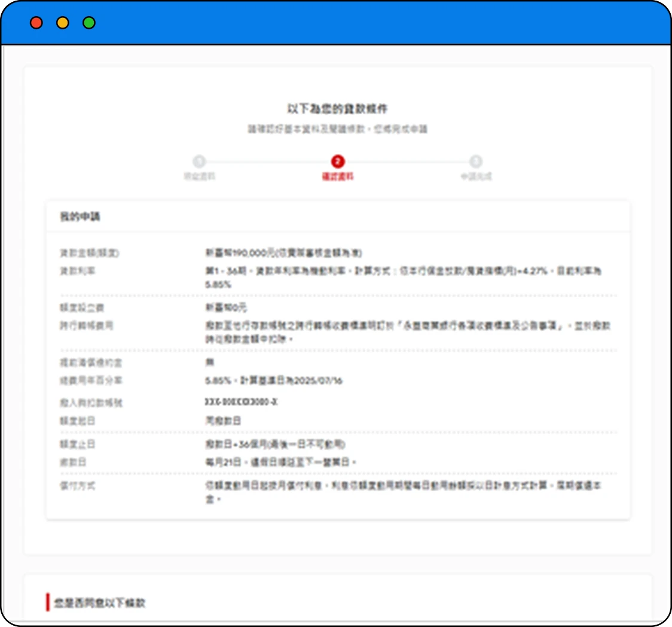Click the 貸款利率 row label
The width and height of the screenshot is (672, 627).
pyautogui.click(x=78, y=270)
